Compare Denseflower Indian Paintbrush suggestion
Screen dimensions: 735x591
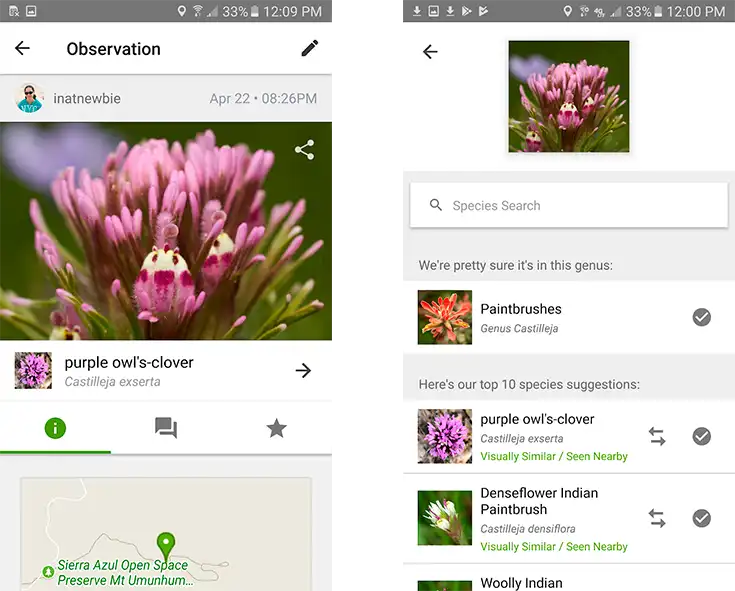(x=657, y=518)
